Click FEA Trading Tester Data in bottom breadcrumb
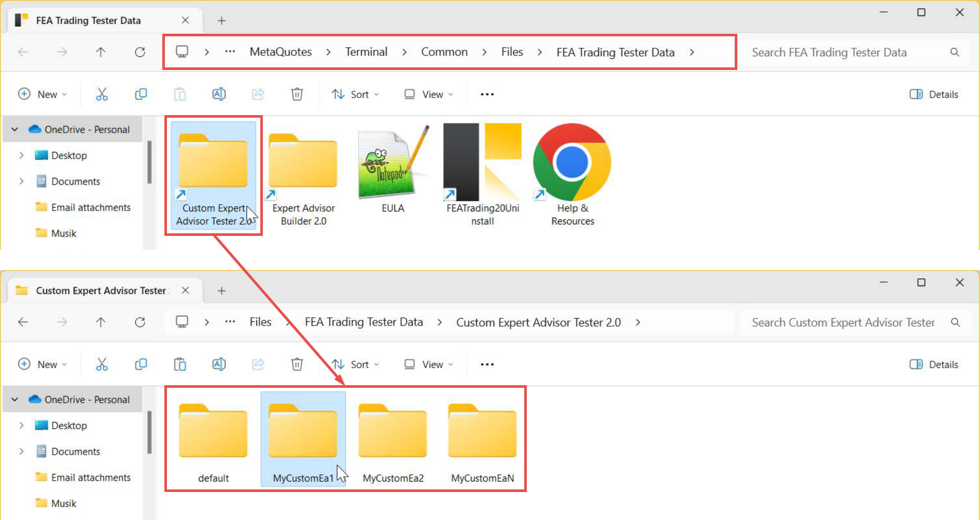Image resolution: width=980 pixels, height=520 pixels. pyautogui.click(x=364, y=322)
